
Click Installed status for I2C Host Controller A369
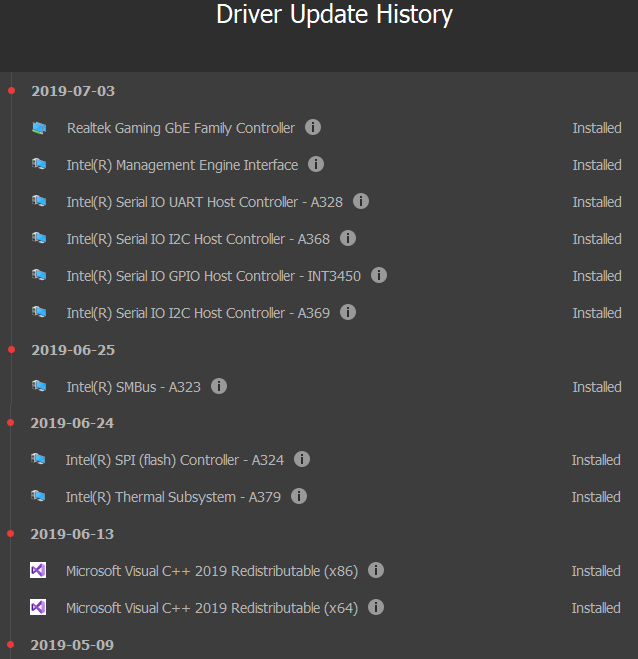pyautogui.click(x=597, y=313)
